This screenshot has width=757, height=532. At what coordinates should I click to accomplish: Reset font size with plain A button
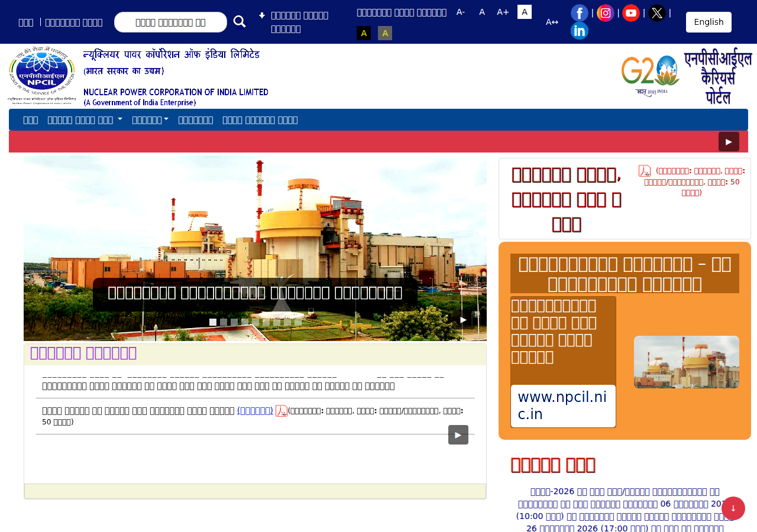482,12
